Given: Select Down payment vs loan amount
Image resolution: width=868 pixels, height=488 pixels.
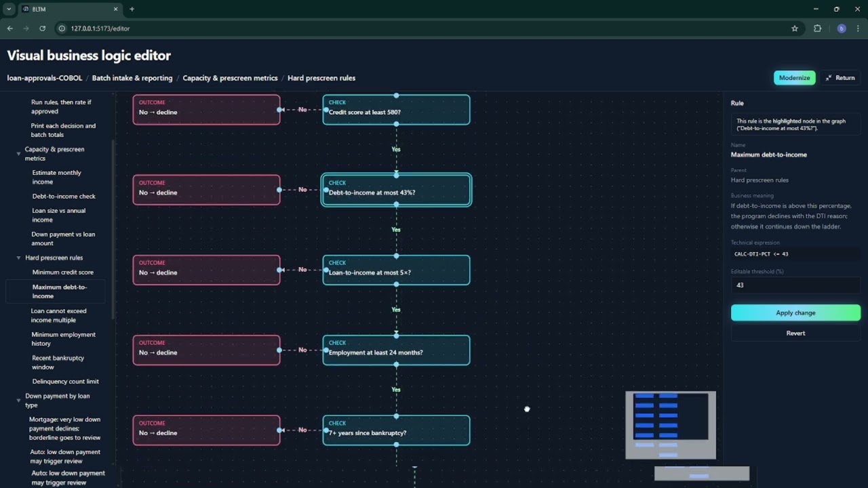Looking at the screenshot, I should click(63, 239).
